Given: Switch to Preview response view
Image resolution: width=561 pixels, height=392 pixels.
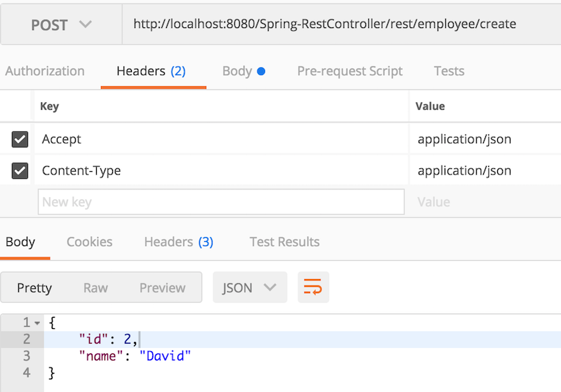Looking at the screenshot, I should pyautogui.click(x=163, y=288).
